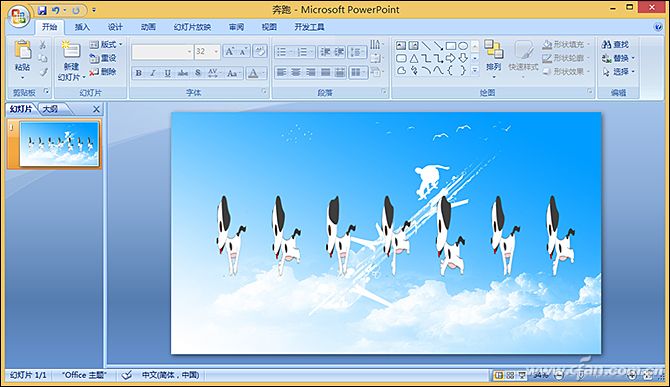Open the Layout (版式) dropdown

106,44
